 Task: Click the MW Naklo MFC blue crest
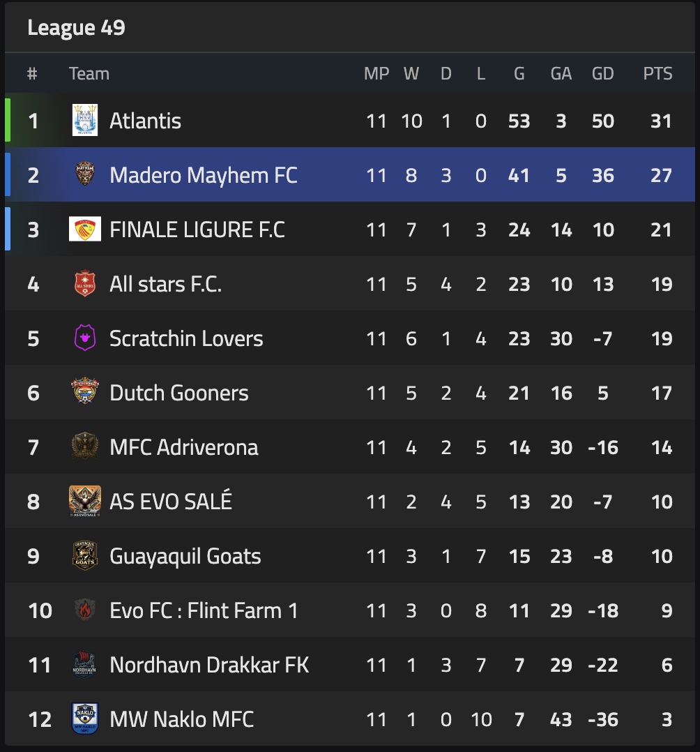[x=85, y=719]
